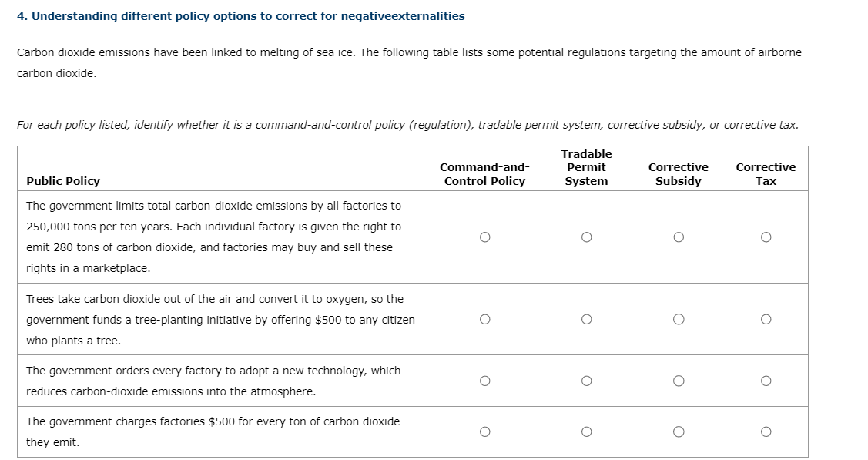Click the Public Policy column header
Viewport: 868px width, 460px height.
62,181
